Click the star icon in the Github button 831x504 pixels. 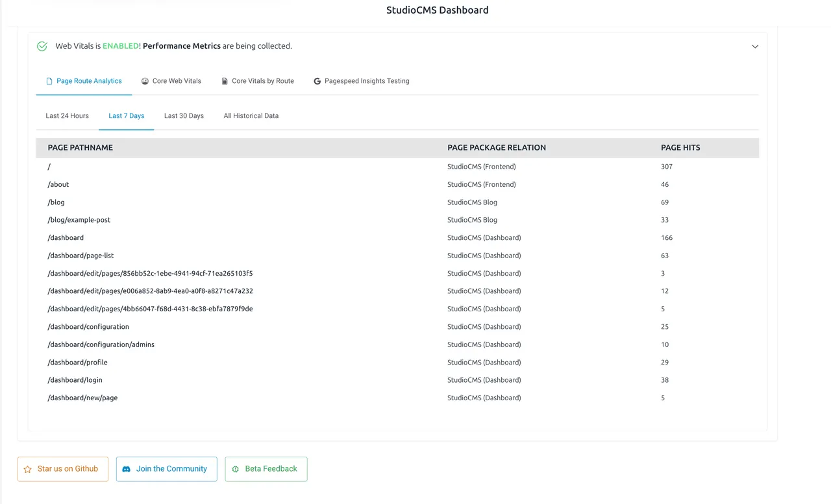click(27, 469)
